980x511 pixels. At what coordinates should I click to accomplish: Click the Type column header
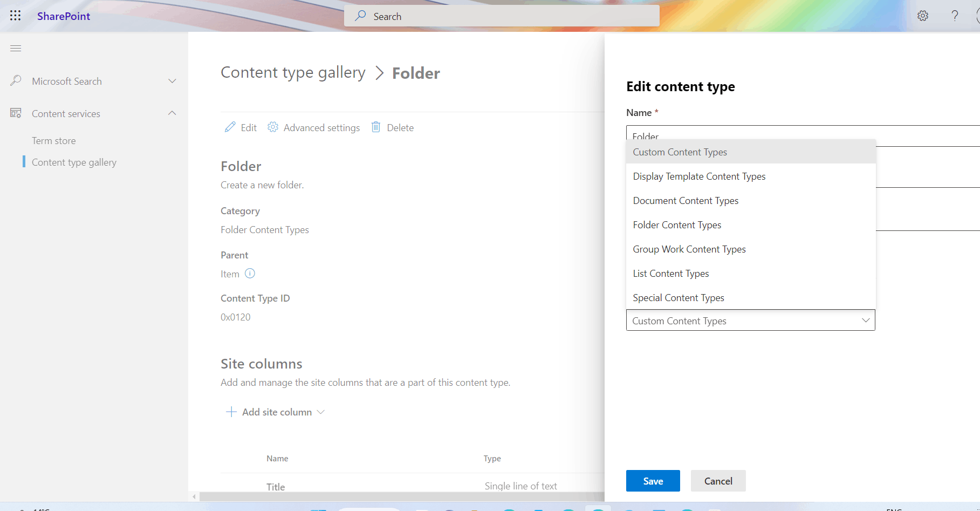tap(492, 458)
